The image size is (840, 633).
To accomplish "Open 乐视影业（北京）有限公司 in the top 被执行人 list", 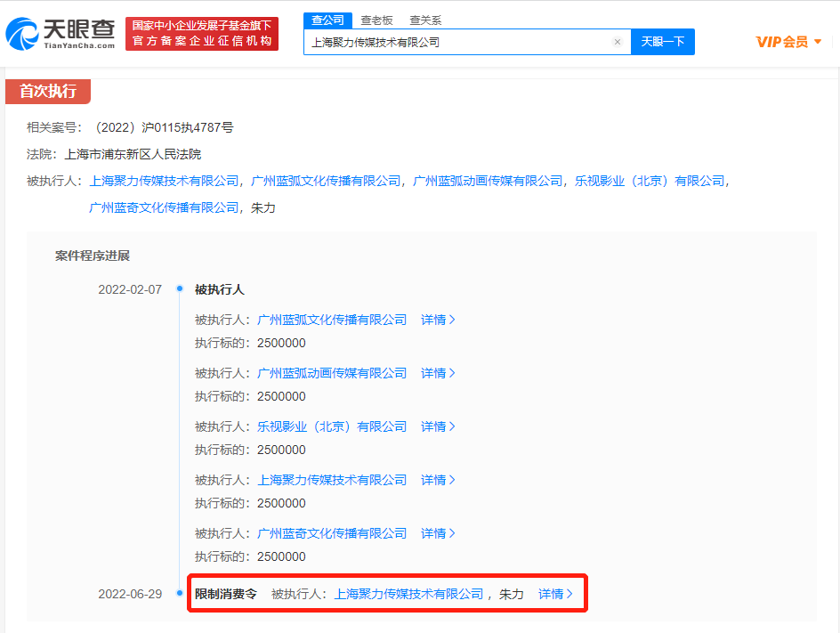I will coord(650,181).
